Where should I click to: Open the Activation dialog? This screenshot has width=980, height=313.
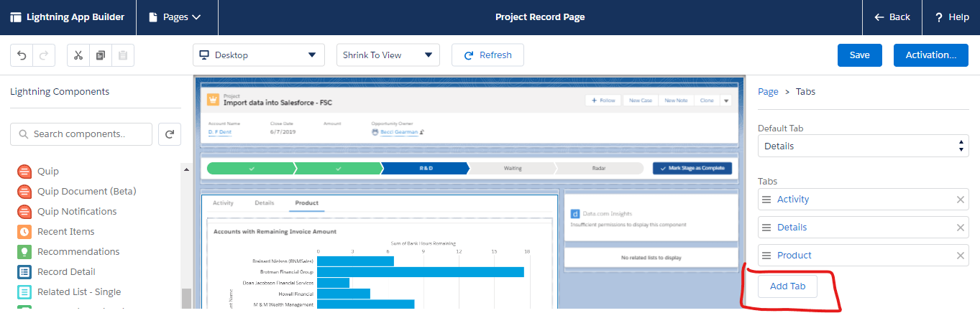[931, 55]
